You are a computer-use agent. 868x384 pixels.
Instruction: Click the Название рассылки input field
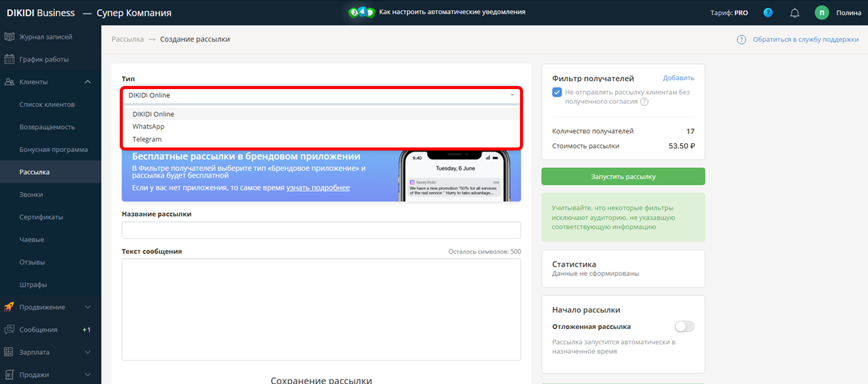point(321,230)
